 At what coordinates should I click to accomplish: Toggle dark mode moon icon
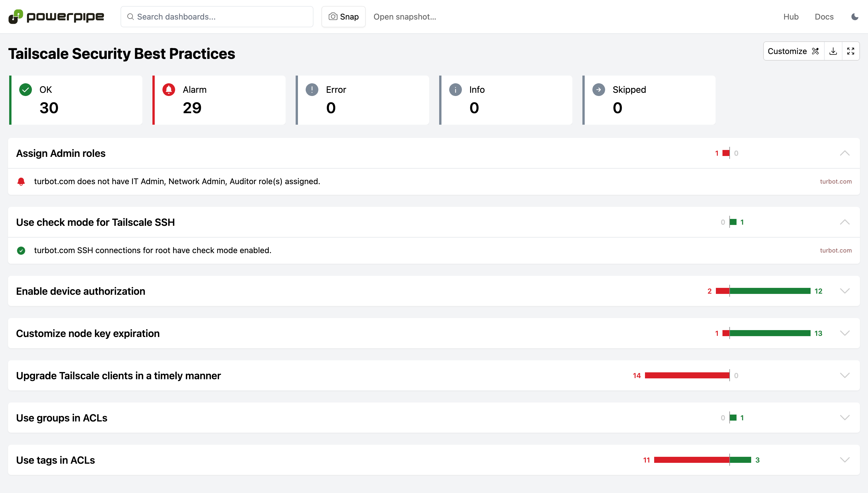click(855, 17)
